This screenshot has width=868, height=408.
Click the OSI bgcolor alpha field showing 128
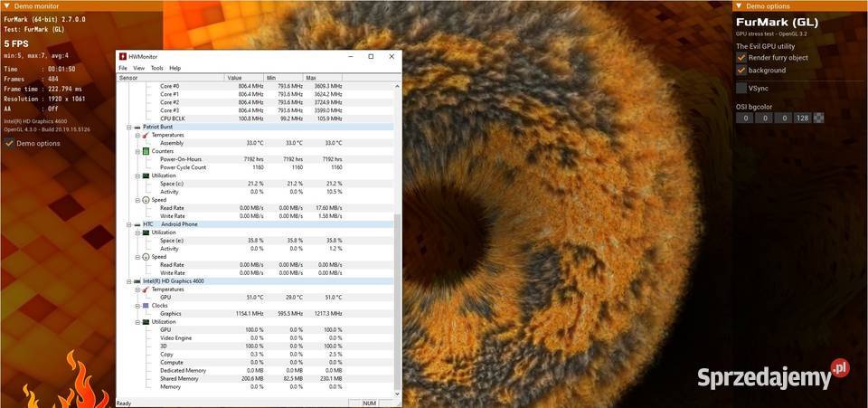(802, 118)
